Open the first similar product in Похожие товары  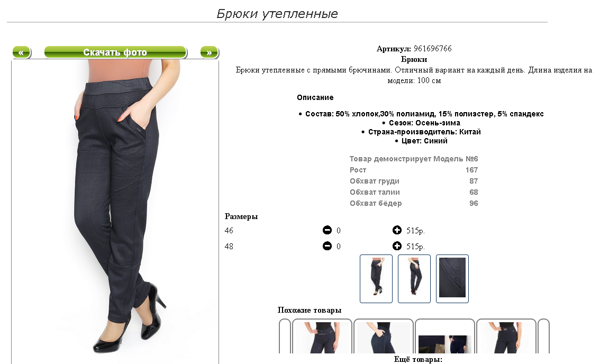point(322,336)
